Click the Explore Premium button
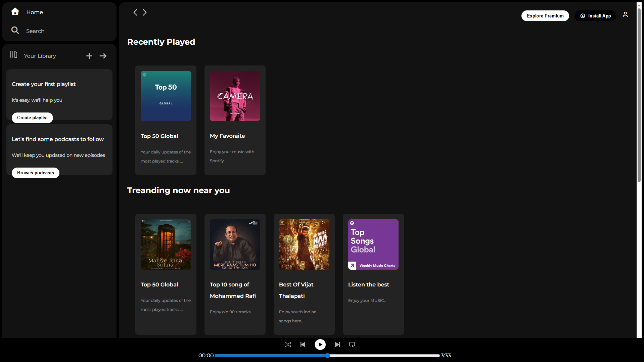This screenshot has height=362, width=644. click(x=545, y=16)
